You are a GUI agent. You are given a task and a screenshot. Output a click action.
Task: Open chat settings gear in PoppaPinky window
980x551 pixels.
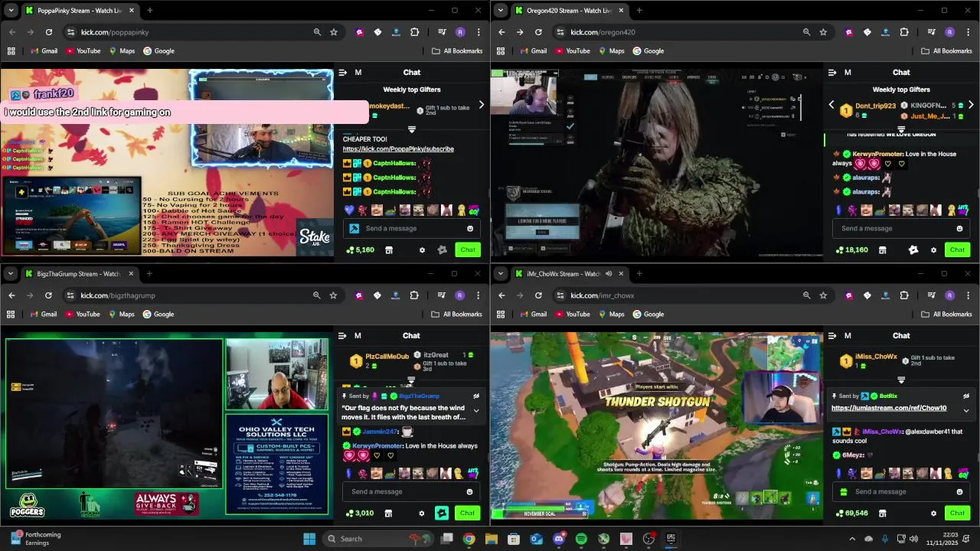[x=422, y=249]
